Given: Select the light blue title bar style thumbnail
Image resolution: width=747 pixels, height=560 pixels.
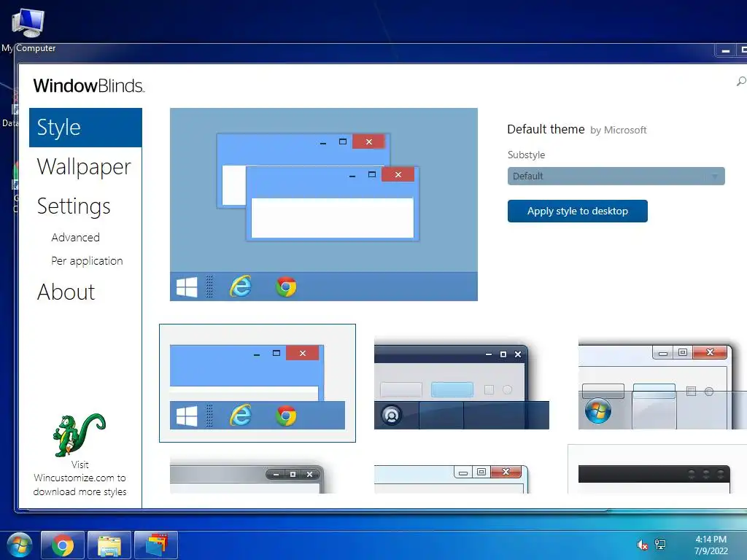Looking at the screenshot, I should [x=451, y=478].
